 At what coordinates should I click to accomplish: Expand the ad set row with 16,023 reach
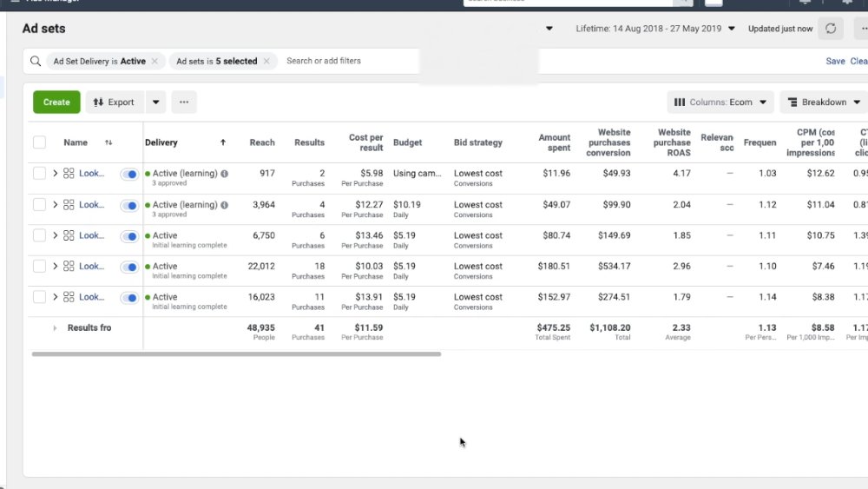tap(55, 297)
